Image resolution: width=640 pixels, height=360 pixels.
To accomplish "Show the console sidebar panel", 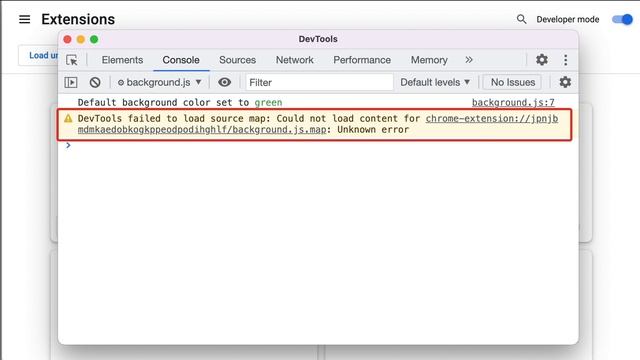I will 71,82.
